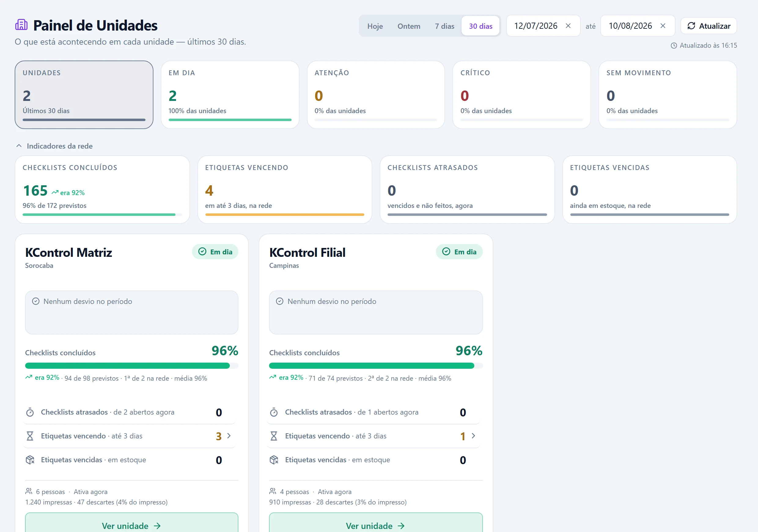Image resolution: width=758 pixels, height=532 pixels.
Task: Click the KControl Matriz unit title
Action: (69, 253)
